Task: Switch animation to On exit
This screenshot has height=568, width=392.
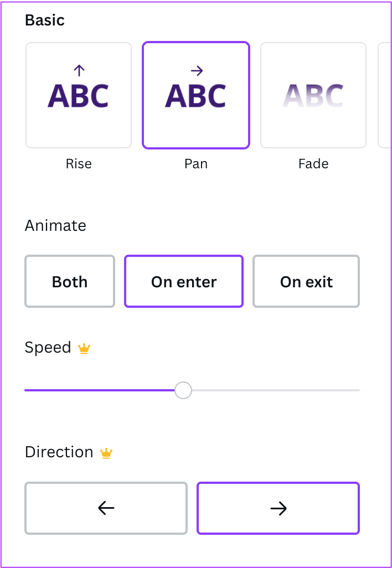Action: tap(306, 281)
